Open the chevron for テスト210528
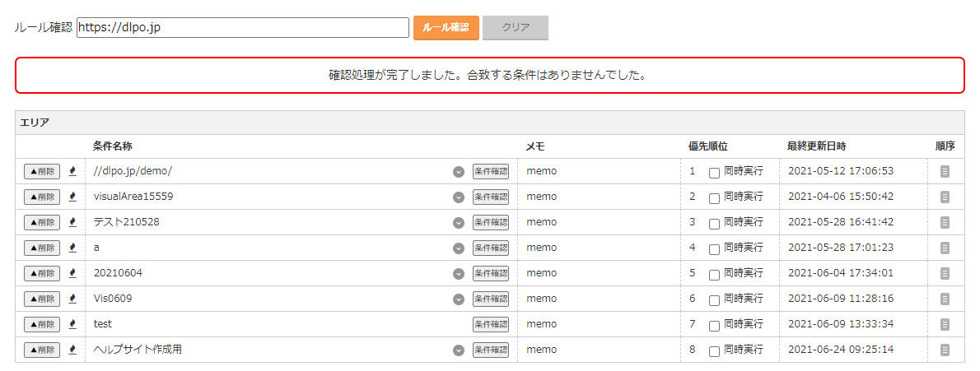Screen dimensions: 980x371 459,223
